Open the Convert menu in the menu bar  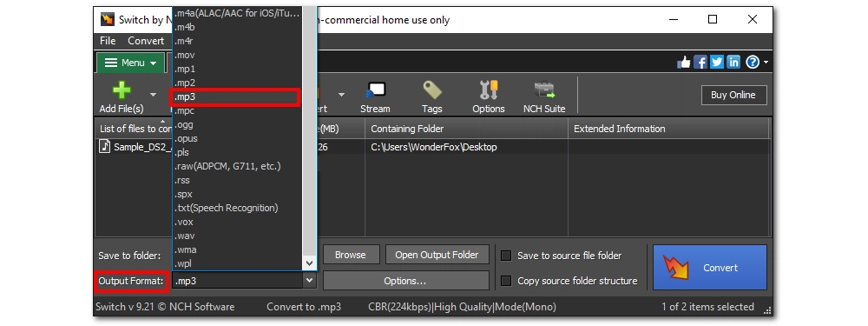point(146,41)
